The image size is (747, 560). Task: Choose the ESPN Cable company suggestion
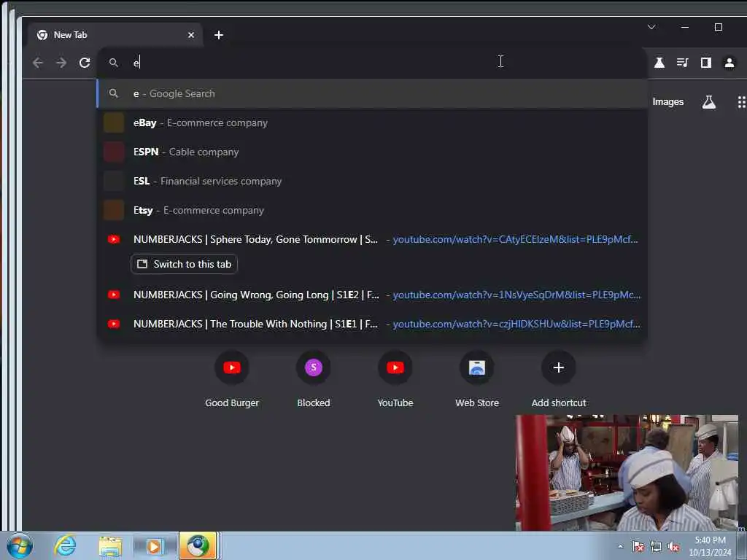click(372, 152)
